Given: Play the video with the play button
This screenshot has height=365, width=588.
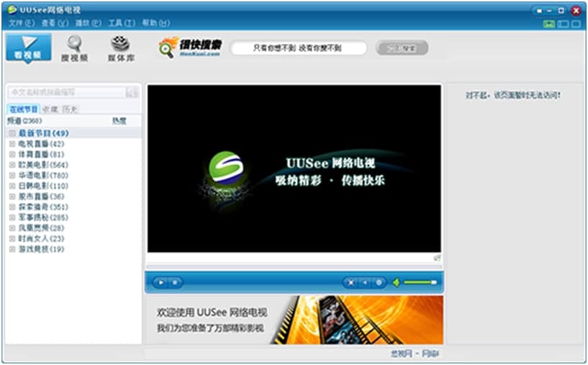Looking at the screenshot, I should coord(161,282).
